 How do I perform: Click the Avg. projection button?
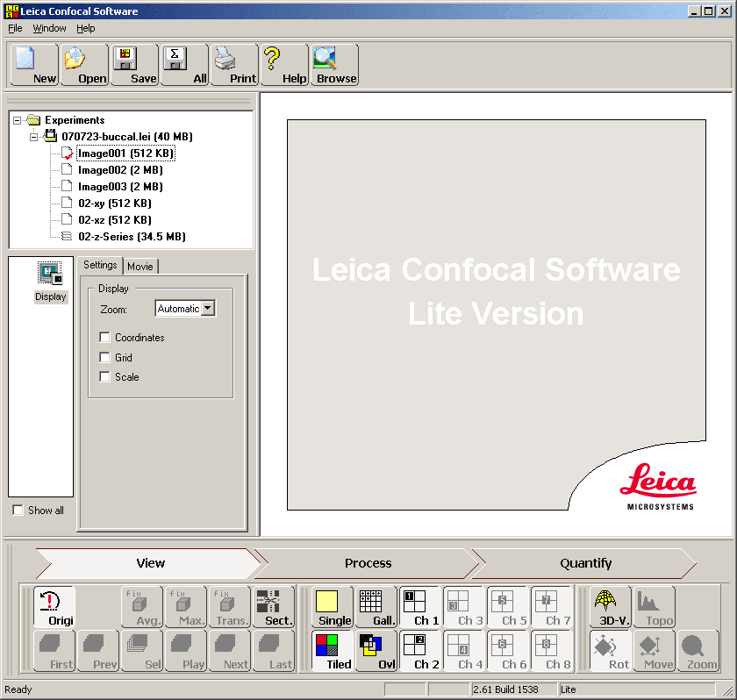(142, 606)
